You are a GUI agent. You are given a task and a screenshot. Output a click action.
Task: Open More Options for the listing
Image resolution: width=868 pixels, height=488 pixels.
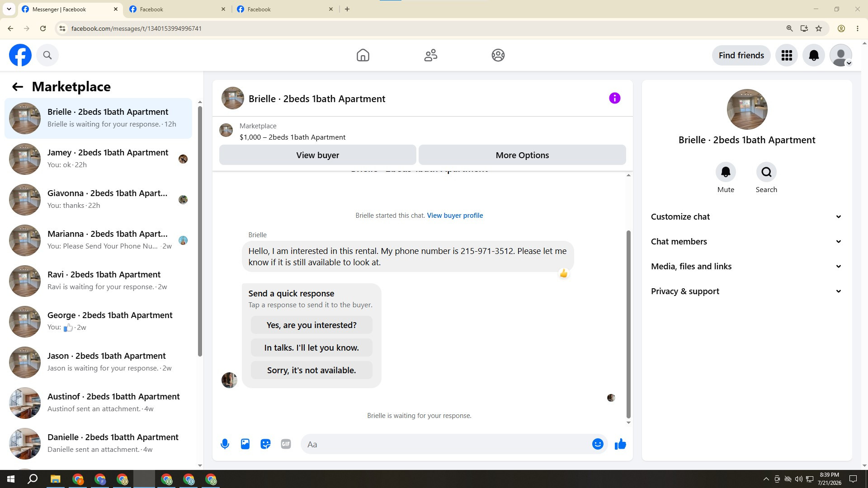coord(522,155)
